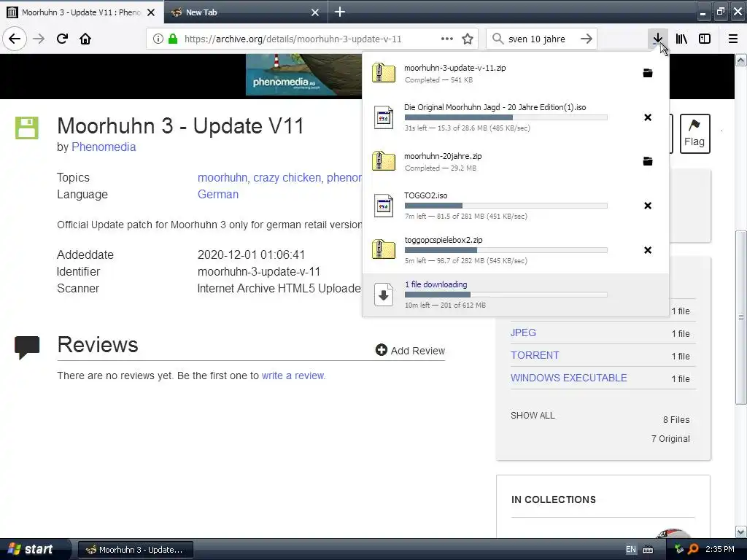Click the moorhuhn-20jahre.zip archive icon
This screenshot has height=560, width=747.
(384, 161)
